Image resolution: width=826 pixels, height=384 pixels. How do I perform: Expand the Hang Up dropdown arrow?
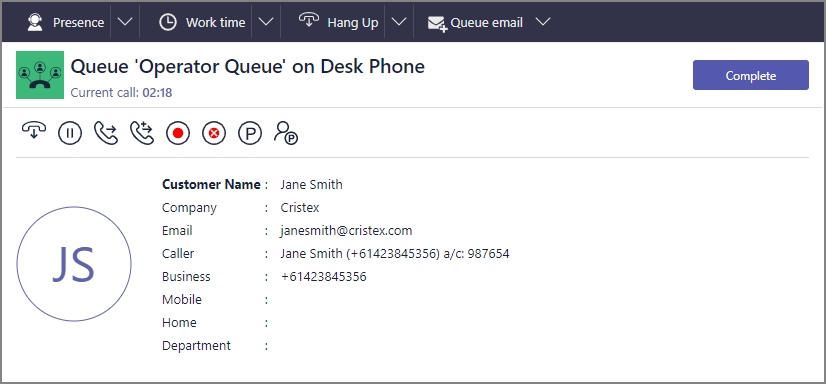pyautogui.click(x=399, y=22)
